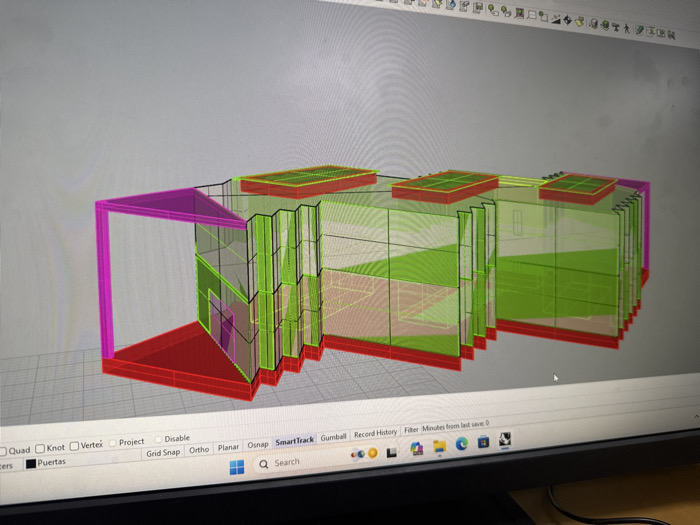This screenshot has height=525, width=700.
Task: Click the camera-on-tripod toolbar icon
Action: pos(616,27)
